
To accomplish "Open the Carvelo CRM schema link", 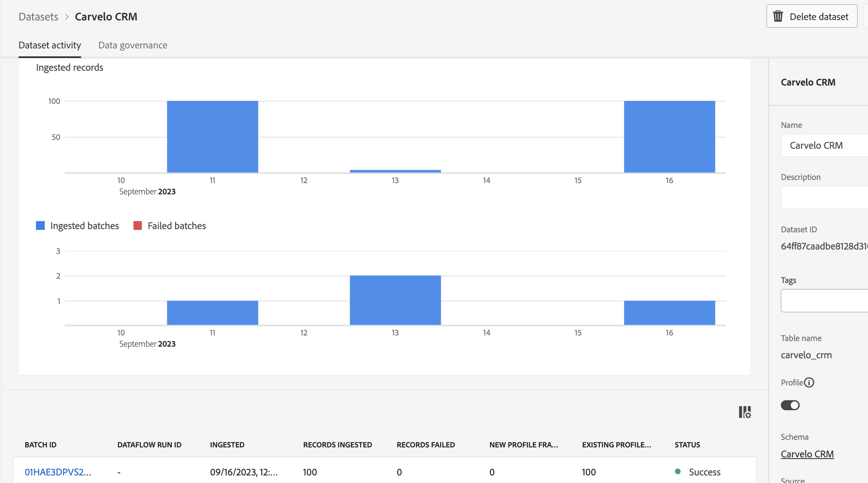I will click(x=807, y=454).
